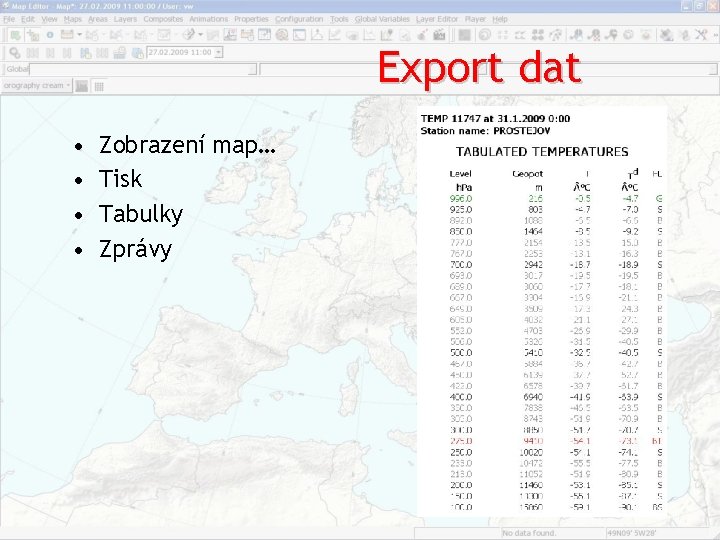
Task: Open the Animations menu
Action: coord(208,19)
